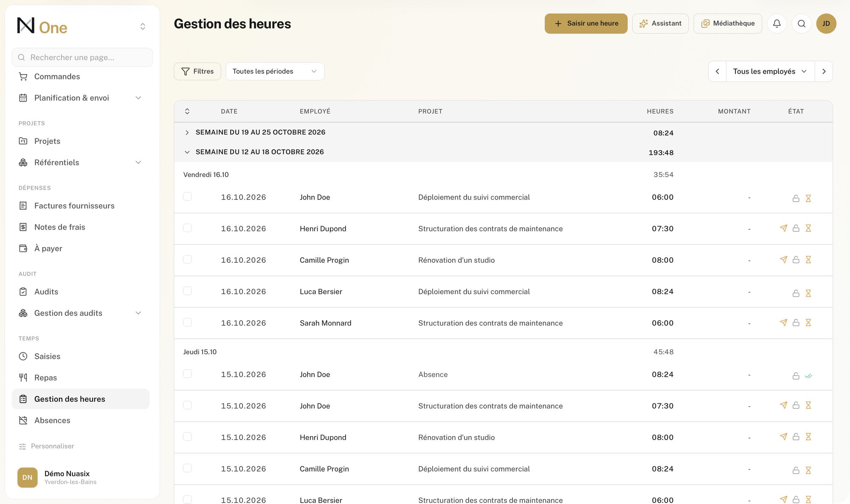The image size is (850, 504).
Task: Open the Assistant button
Action: pos(661,24)
